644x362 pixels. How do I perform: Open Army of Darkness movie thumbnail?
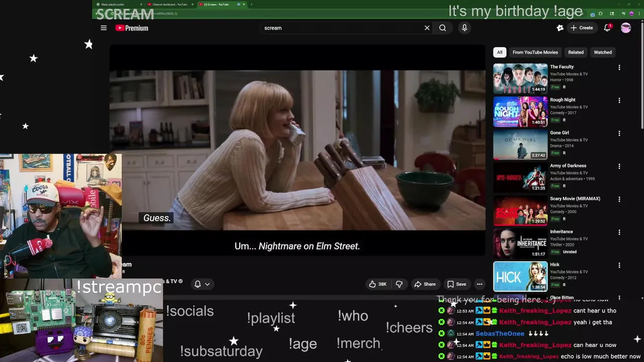pyautogui.click(x=520, y=177)
